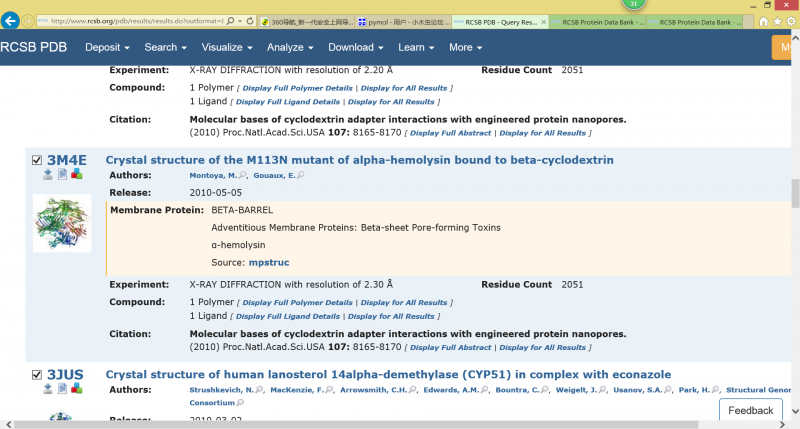
Task: Click the view file icon under 3M4E
Action: pos(62,174)
